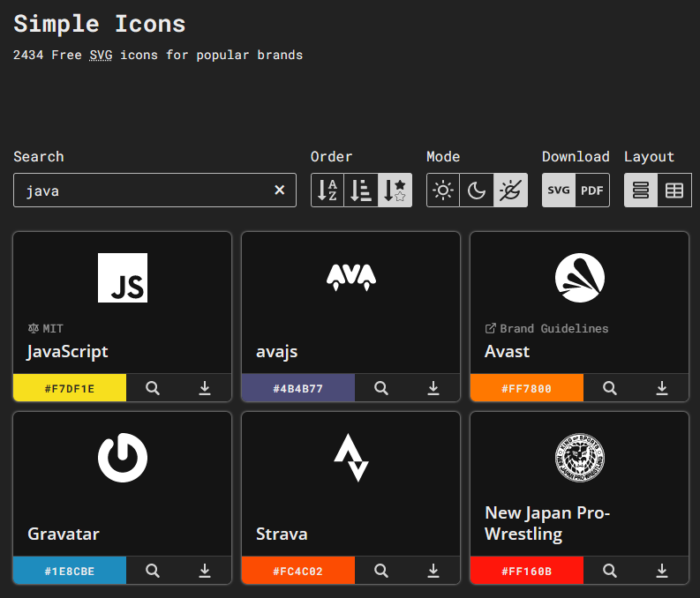Order icons by search relevance star
Screen dimensions: 700x598
tap(395, 191)
